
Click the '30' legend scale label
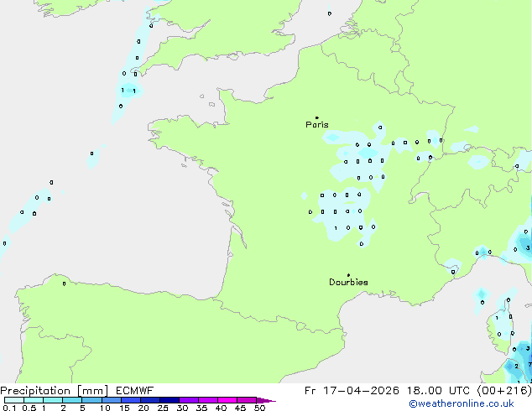click(182, 408)
